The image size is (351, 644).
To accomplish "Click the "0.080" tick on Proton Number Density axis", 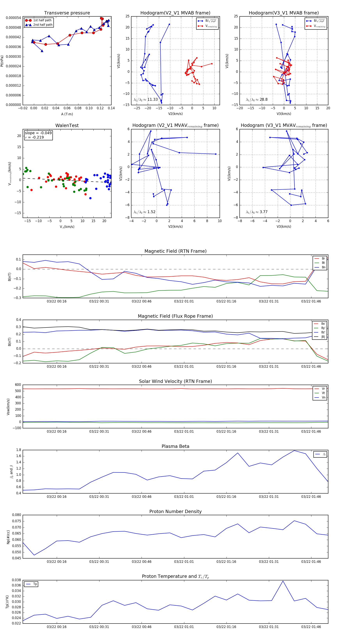I will [x=17, y=515].
